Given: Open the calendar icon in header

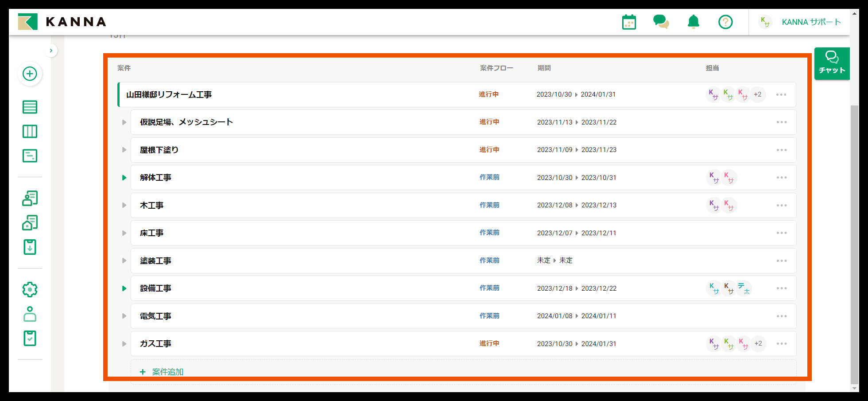Looking at the screenshot, I should point(629,22).
